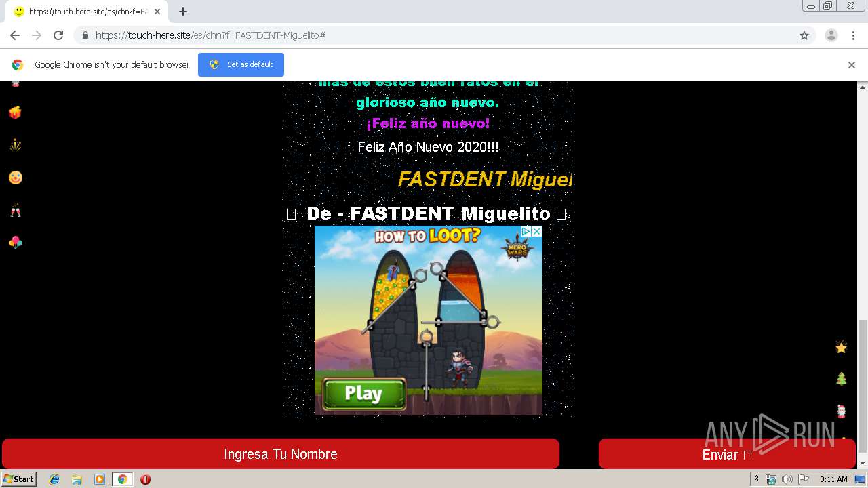The width and height of the screenshot is (868, 488).
Task: Click the address bar URL
Action: point(210,35)
